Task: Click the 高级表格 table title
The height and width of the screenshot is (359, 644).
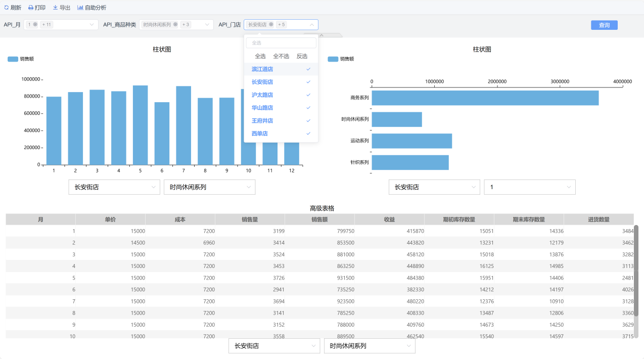Action: point(321,208)
